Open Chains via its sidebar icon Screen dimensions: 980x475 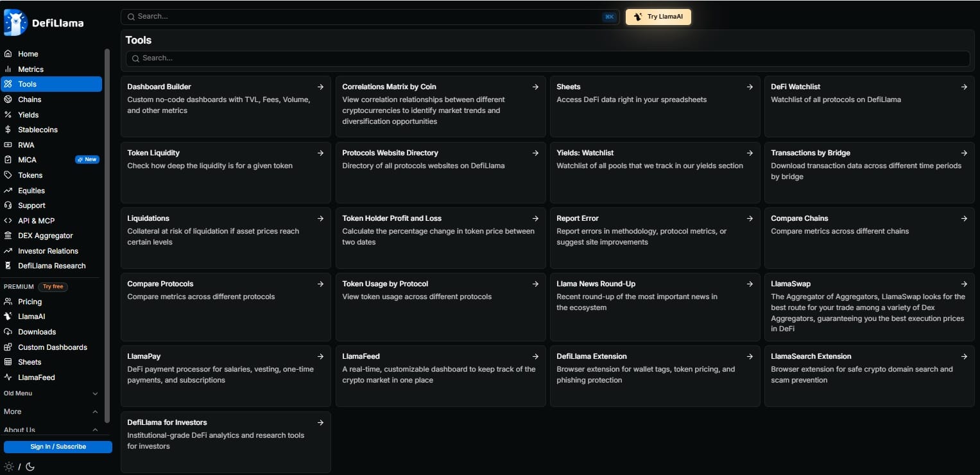pyautogui.click(x=8, y=99)
